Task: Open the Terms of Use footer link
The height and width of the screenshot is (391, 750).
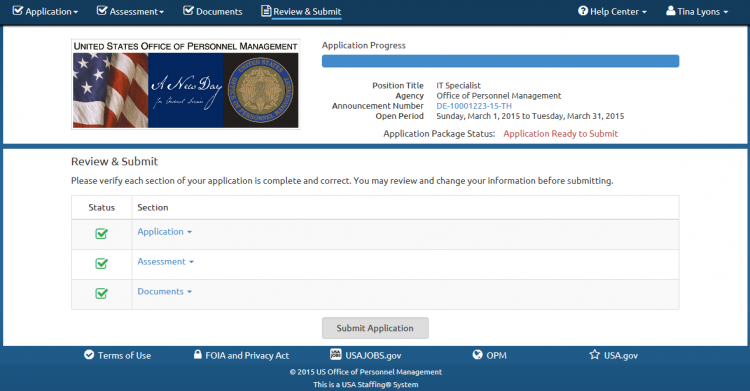Action: [x=124, y=356]
